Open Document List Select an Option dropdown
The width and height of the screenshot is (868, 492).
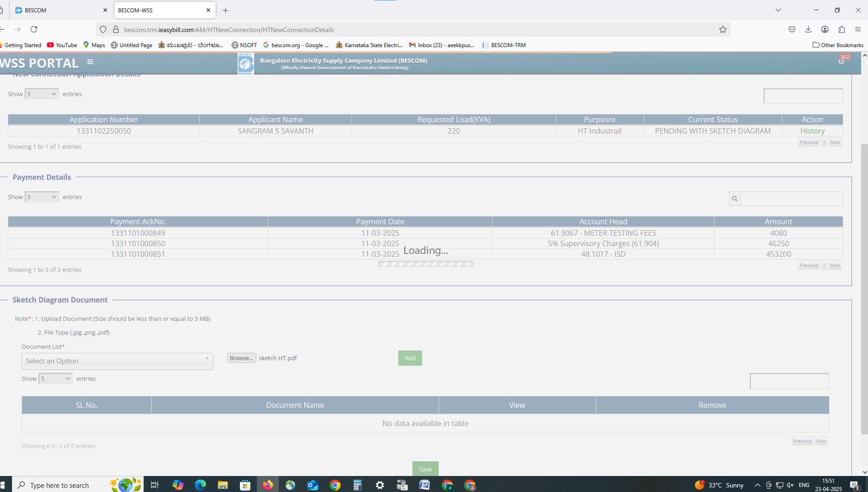[117, 361]
